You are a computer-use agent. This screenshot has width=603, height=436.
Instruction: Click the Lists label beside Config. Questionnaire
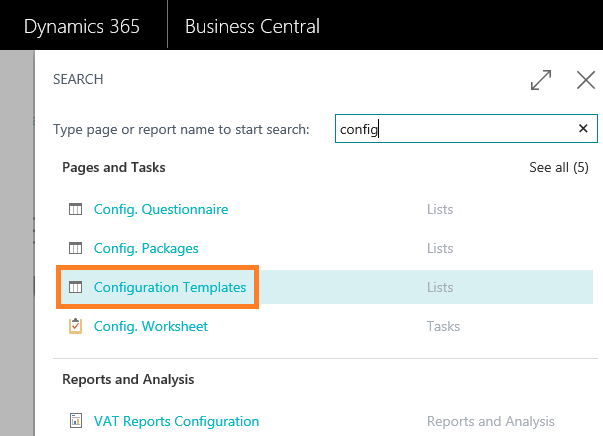pos(440,210)
